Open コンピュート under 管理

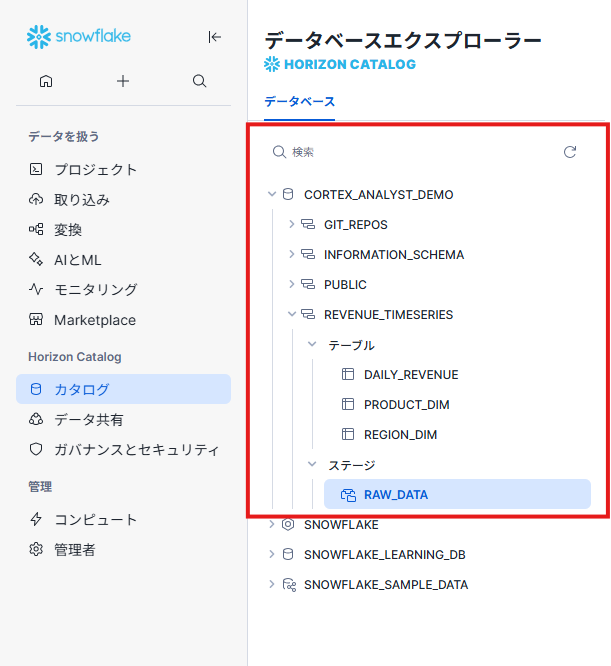pyautogui.click(x=124, y=519)
